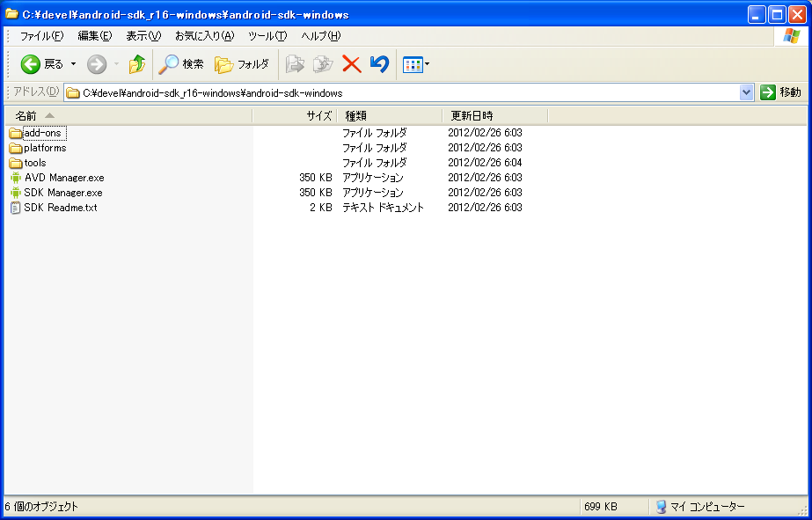Click the SDK Readme.txt file name

coord(61,208)
